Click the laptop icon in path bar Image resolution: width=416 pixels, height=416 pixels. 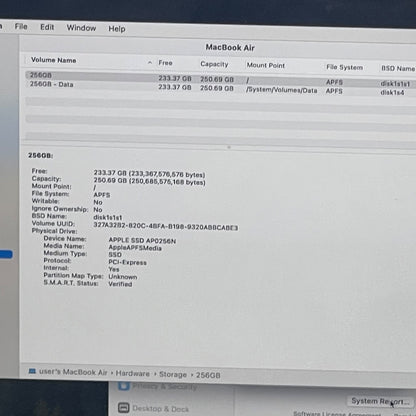32,371
